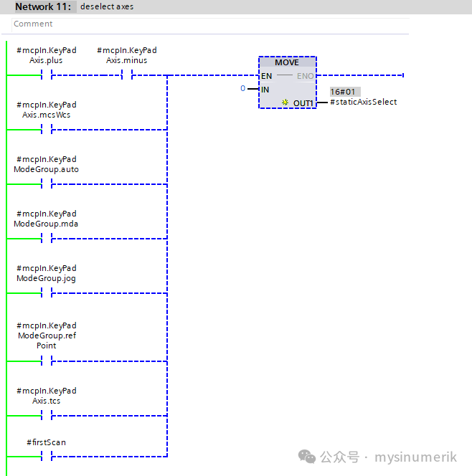Select the KeyPadModeGroup.refPoint contact

coord(47,361)
